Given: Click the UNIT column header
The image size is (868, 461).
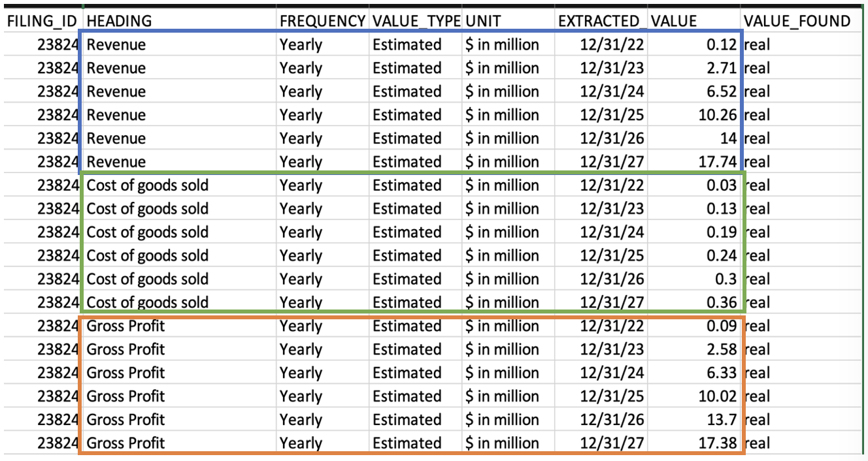Looking at the screenshot, I should coord(508,21).
